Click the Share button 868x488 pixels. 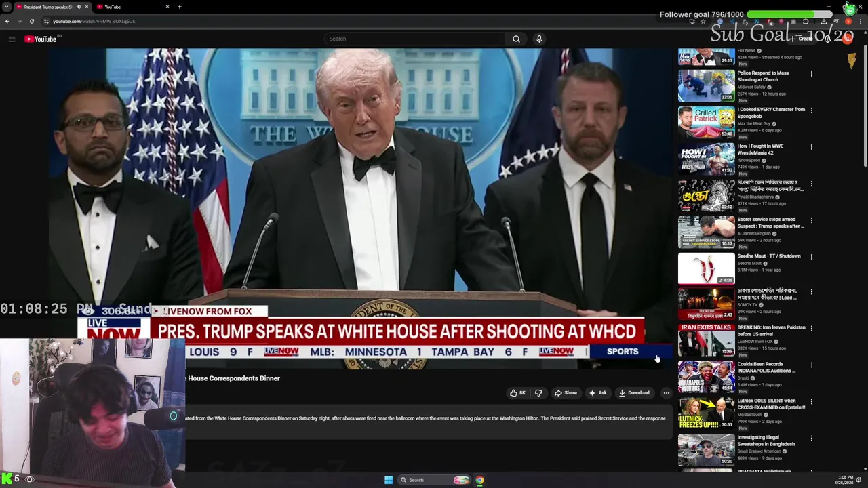point(566,393)
